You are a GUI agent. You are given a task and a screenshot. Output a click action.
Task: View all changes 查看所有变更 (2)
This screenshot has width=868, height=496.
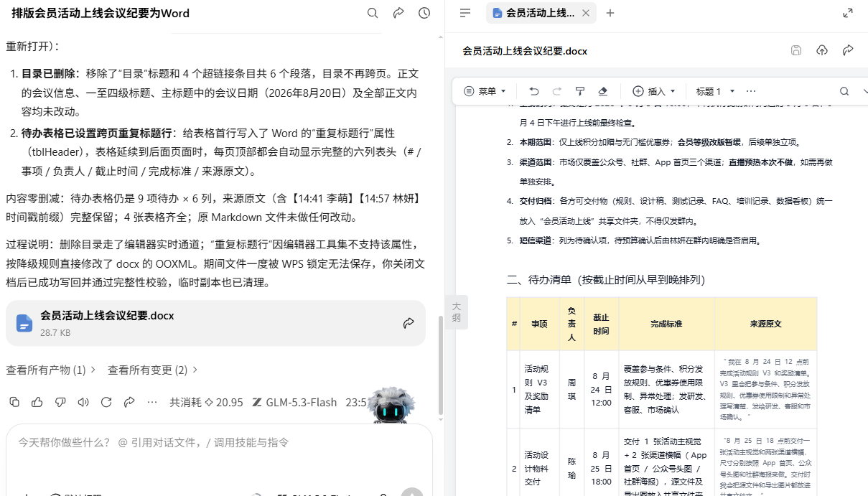click(153, 370)
